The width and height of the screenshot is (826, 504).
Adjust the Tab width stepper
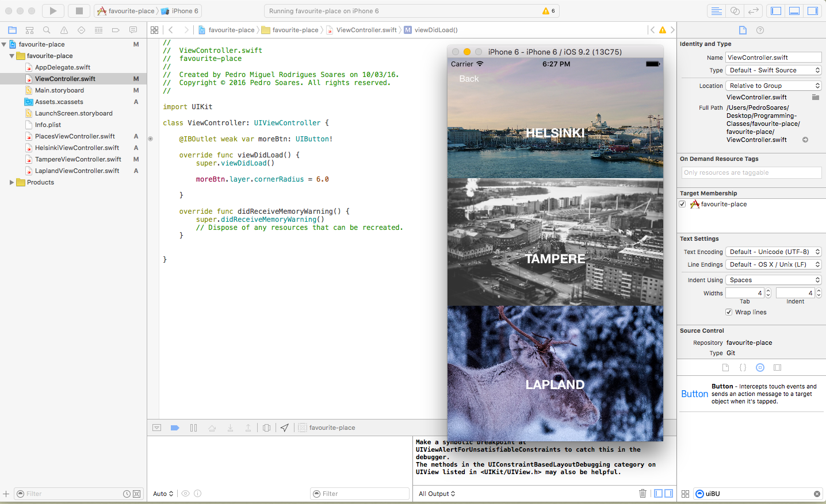coord(768,293)
